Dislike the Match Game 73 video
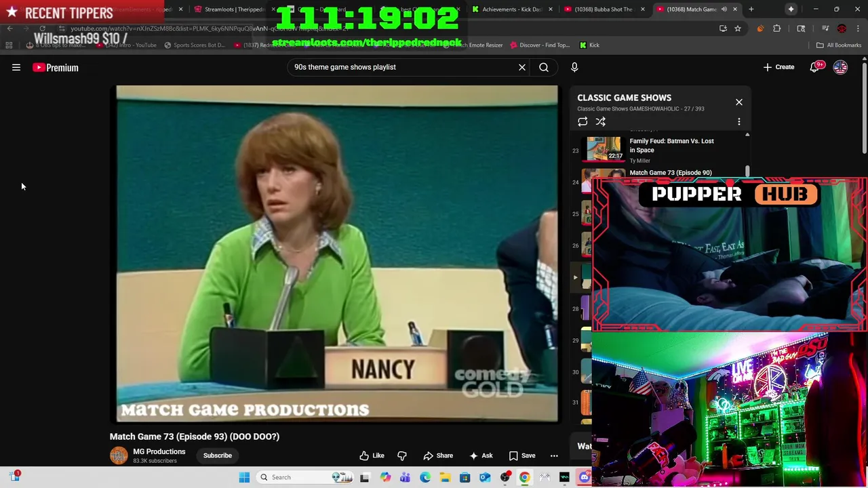 402,455
